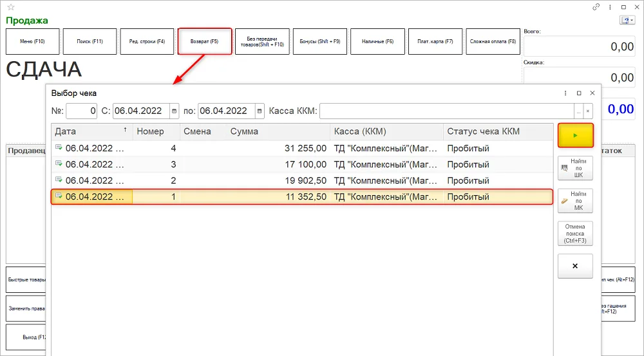Image resolution: width=644 pixels, height=356 pixels.
Task: Click the Ред. строки (F4) button
Action: (147, 41)
